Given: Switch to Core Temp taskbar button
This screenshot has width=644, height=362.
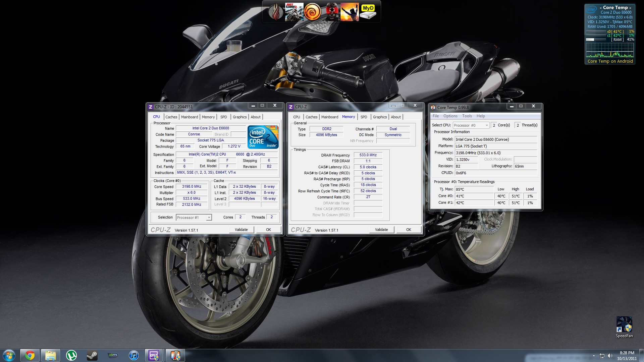Looking at the screenshot, I should pos(175,355).
